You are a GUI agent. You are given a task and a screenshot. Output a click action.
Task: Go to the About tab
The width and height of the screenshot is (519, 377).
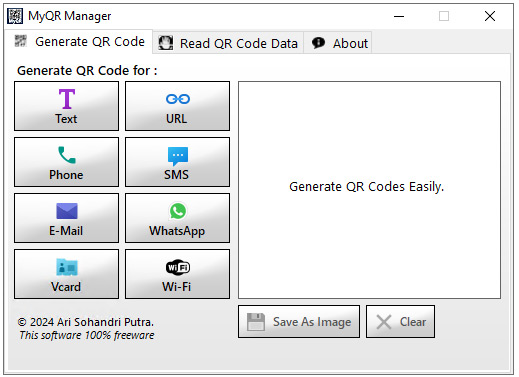(338, 43)
